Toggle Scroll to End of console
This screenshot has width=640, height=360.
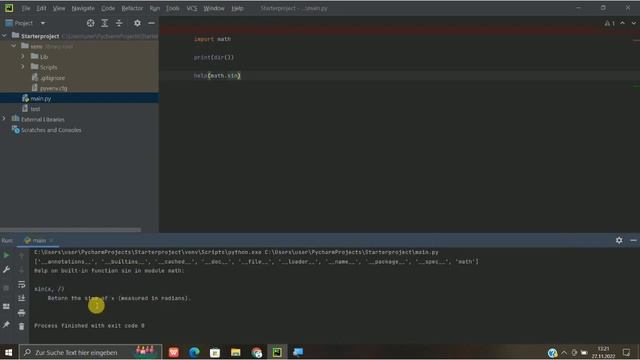pyautogui.click(x=22, y=298)
